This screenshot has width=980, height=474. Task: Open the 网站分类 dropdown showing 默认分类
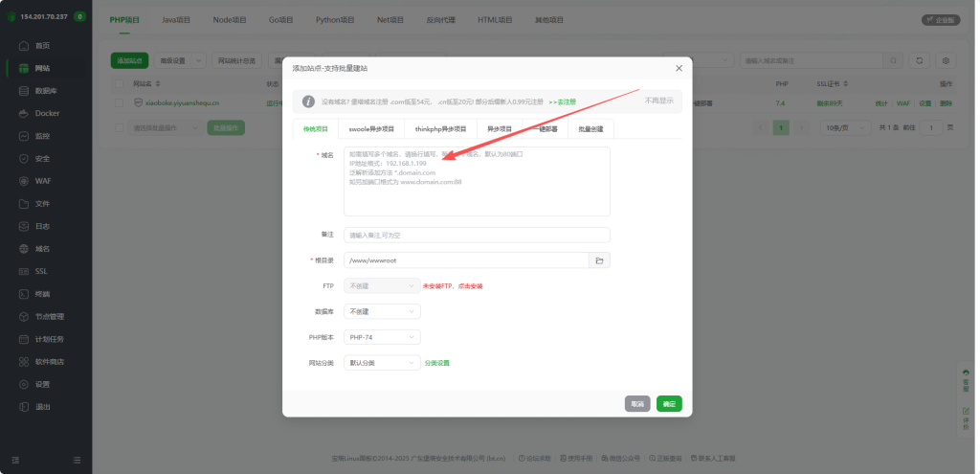click(382, 363)
